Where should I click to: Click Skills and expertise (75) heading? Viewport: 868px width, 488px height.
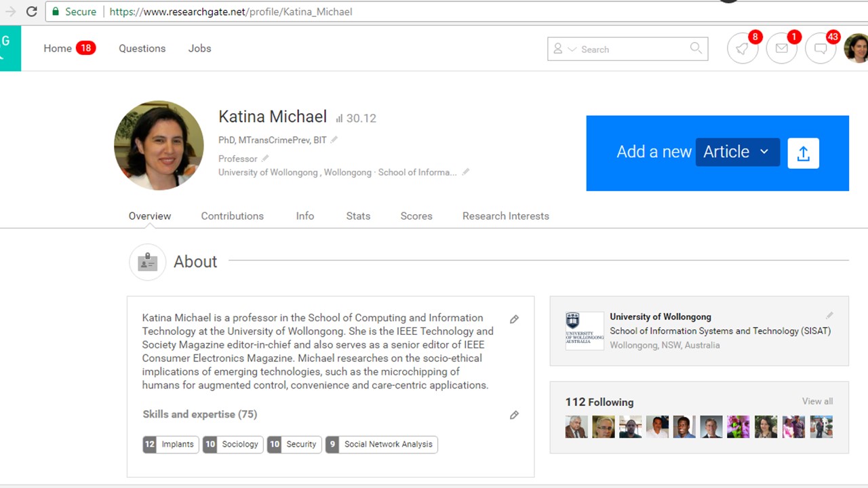point(200,414)
